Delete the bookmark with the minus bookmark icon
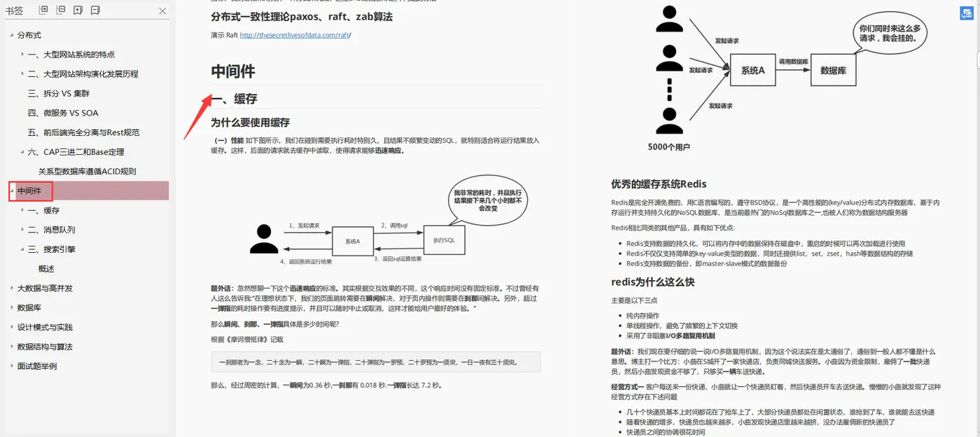Screen dimensions: 980x437 pos(95,11)
